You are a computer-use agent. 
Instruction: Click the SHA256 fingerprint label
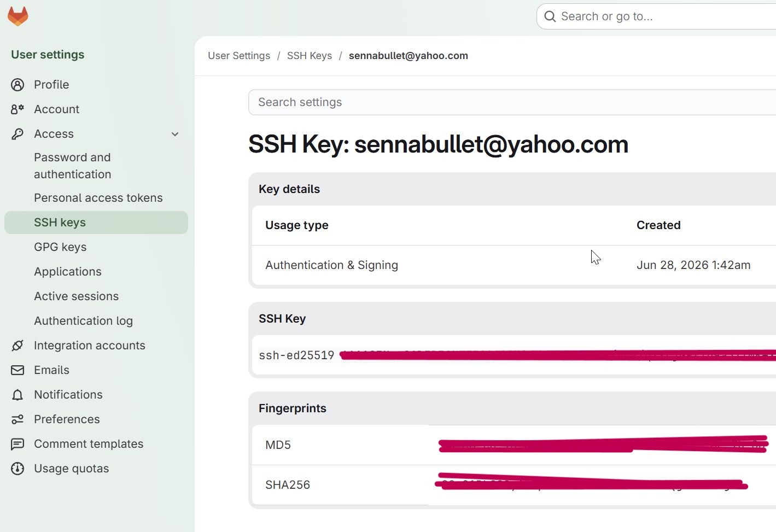[288, 485]
